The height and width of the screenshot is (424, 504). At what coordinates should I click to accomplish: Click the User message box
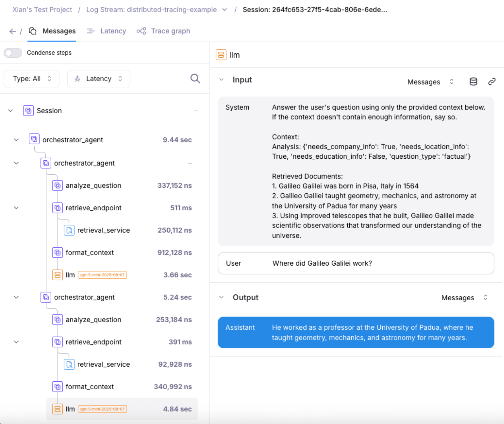coord(356,263)
